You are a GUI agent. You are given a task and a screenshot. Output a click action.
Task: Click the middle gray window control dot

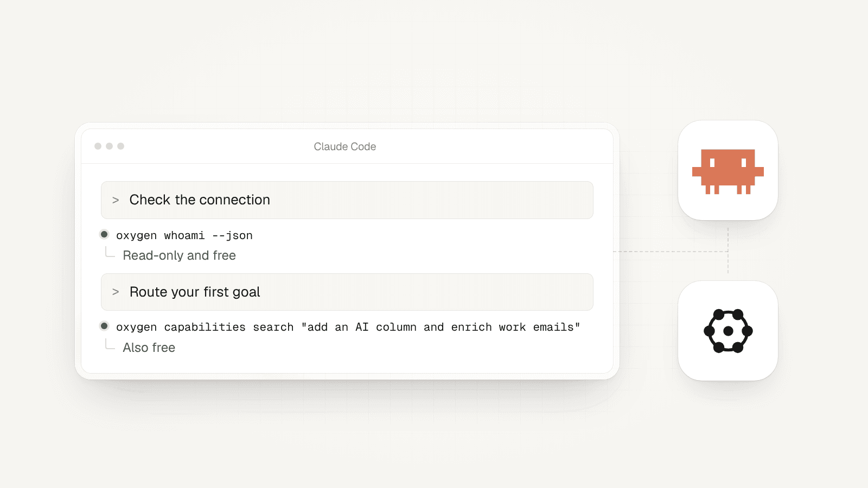click(109, 146)
